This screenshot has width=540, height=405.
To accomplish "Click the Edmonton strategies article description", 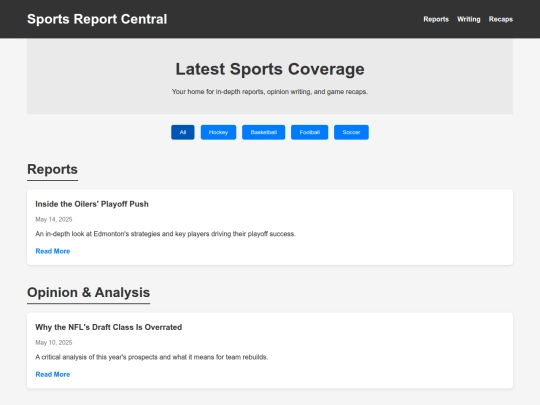I will pyautogui.click(x=166, y=234).
